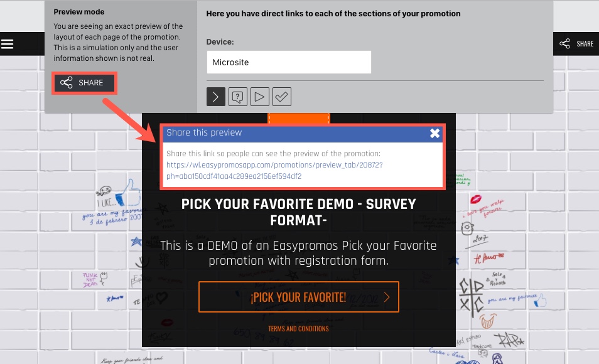Viewport: 599px width, 364px height.
Task: Select the play triangle section icon
Action: pyautogui.click(x=260, y=97)
